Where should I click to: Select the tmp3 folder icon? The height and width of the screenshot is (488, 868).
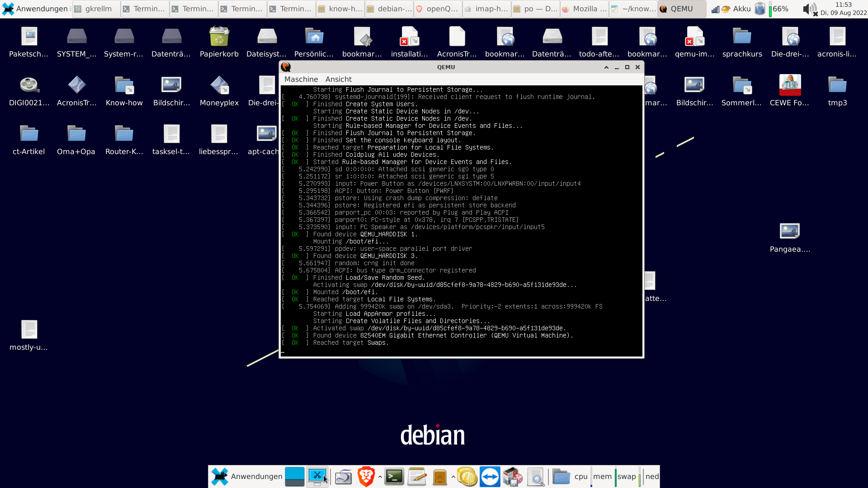tap(837, 91)
